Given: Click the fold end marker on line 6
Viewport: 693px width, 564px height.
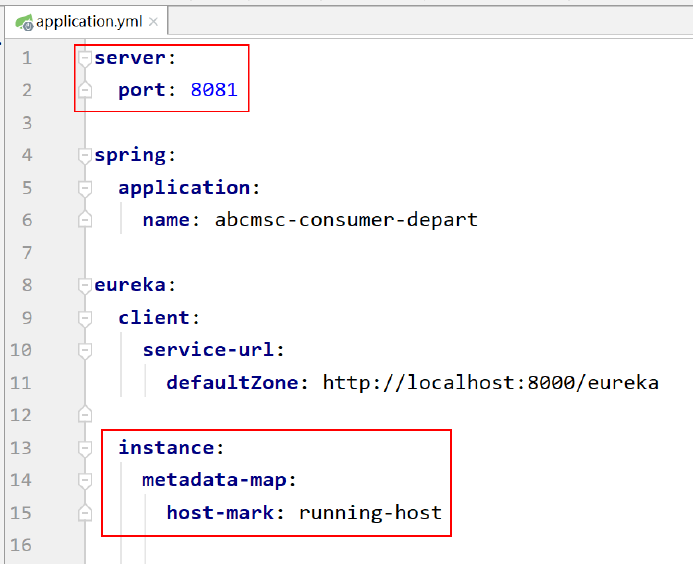Looking at the screenshot, I should coord(85,220).
